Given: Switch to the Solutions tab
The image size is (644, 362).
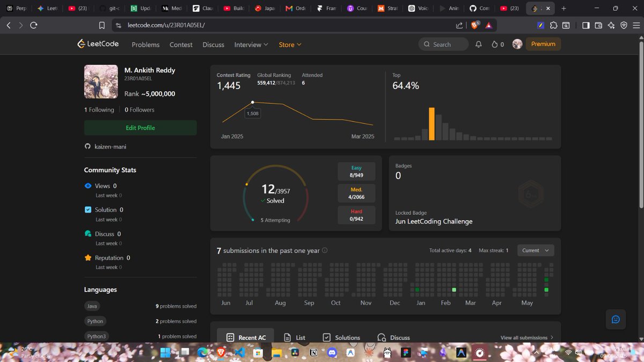Looking at the screenshot, I should 341,337.
